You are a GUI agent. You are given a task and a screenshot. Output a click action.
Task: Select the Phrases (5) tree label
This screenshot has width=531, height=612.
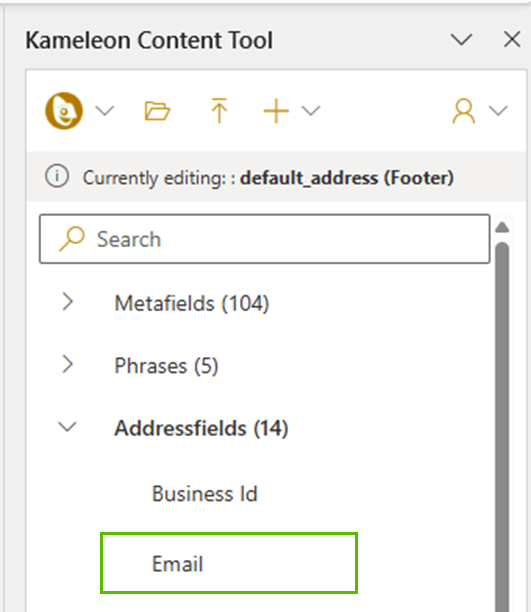coord(166,366)
